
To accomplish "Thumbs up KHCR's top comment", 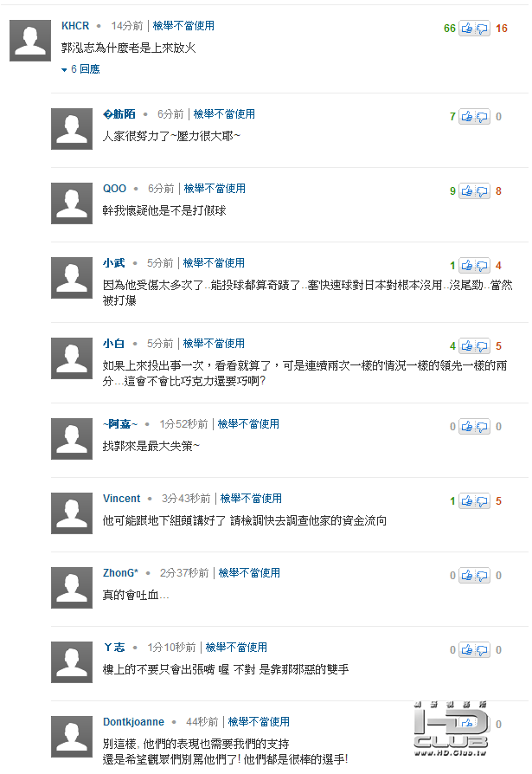I will (x=467, y=29).
